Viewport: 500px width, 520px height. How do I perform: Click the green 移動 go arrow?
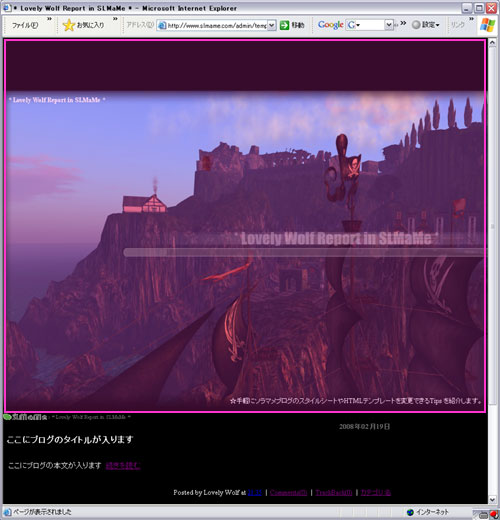(284, 25)
